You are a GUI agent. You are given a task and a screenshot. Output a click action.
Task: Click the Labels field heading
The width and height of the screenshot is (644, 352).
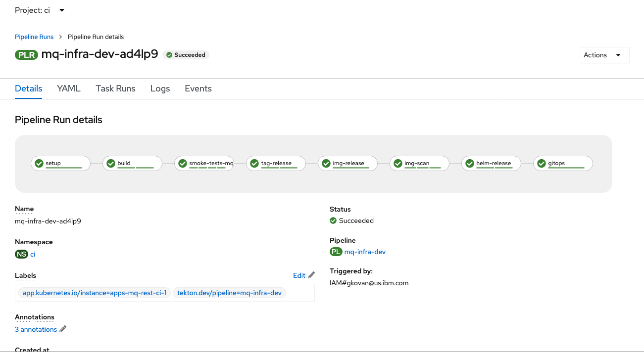click(x=26, y=275)
